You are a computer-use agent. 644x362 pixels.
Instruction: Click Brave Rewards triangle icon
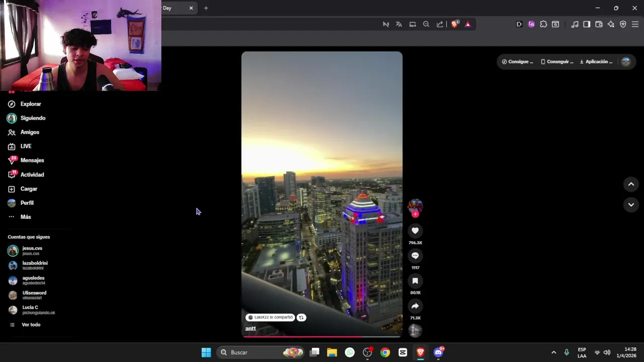[x=468, y=24]
